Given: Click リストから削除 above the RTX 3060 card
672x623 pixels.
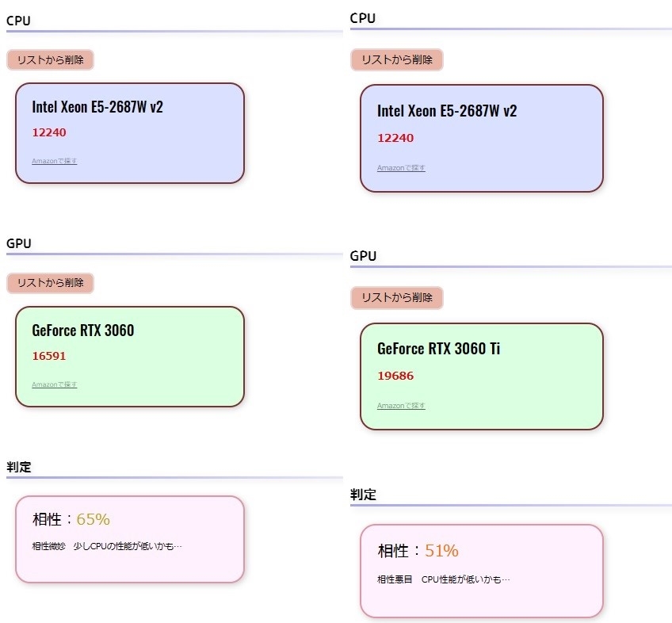Looking at the screenshot, I should [50, 283].
